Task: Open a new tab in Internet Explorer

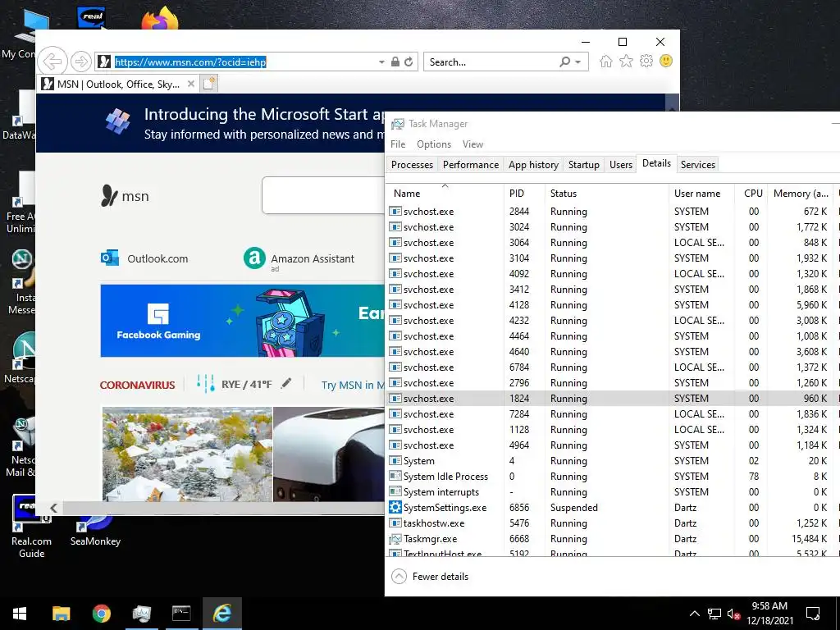Action: tap(209, 84)
